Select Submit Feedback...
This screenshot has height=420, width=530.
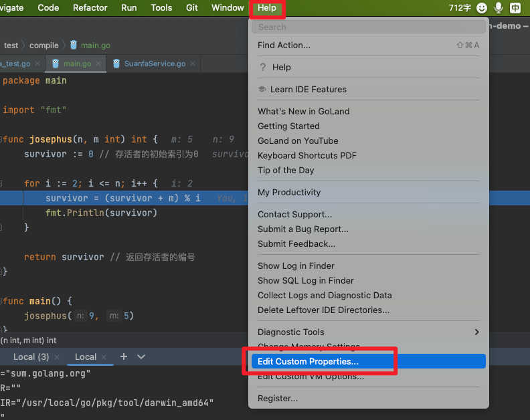(369, 244)
